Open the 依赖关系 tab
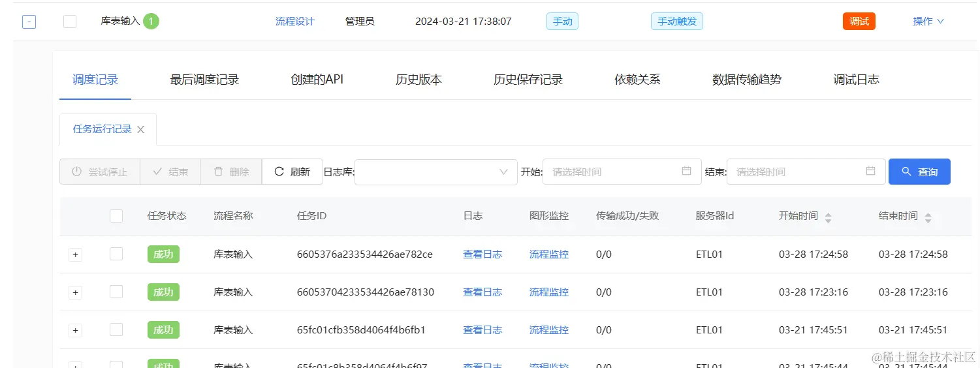This screenshot has width=980, height=368. coord(637,80)
